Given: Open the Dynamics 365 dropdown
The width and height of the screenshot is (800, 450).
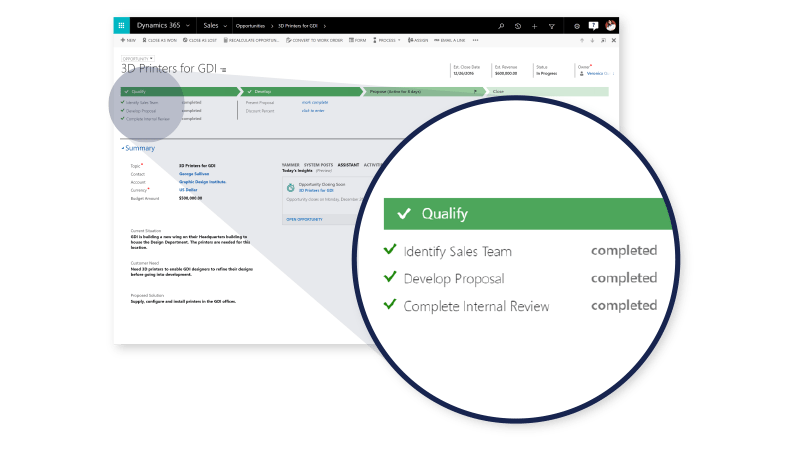Looking at the screenshot, I should point(163,26).
